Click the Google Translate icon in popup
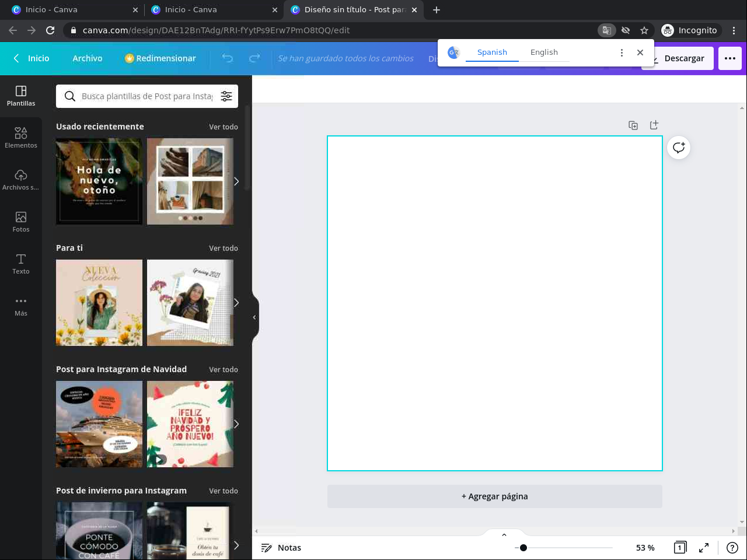 (x=453, y=52)
